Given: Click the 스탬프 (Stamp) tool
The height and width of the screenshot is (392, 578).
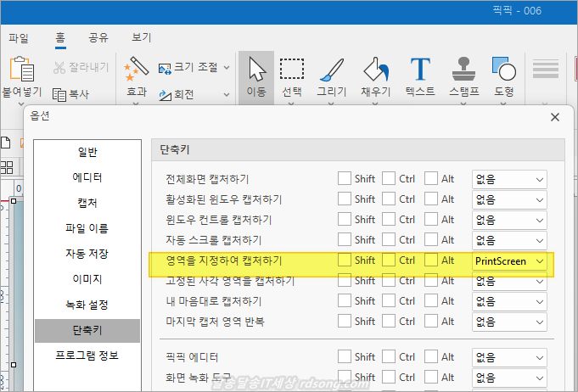Looking at the screenshot, I should pos(464,76).
